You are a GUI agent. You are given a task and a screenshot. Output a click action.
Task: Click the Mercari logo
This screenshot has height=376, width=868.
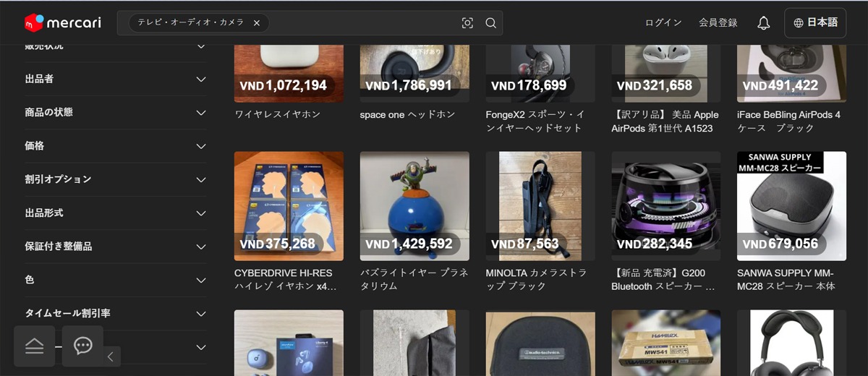pos(62,23)
